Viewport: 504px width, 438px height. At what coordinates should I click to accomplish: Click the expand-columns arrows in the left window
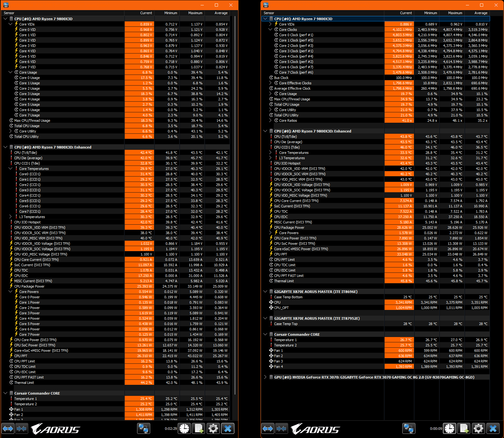click(x=8, y=429)
